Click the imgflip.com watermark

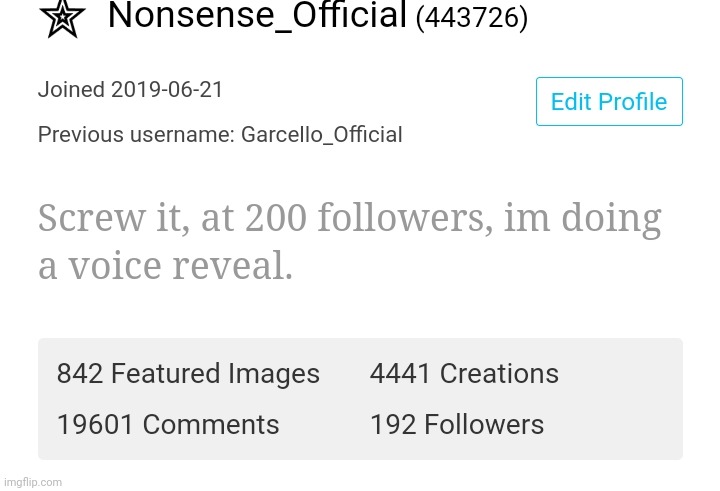(31, 482)
